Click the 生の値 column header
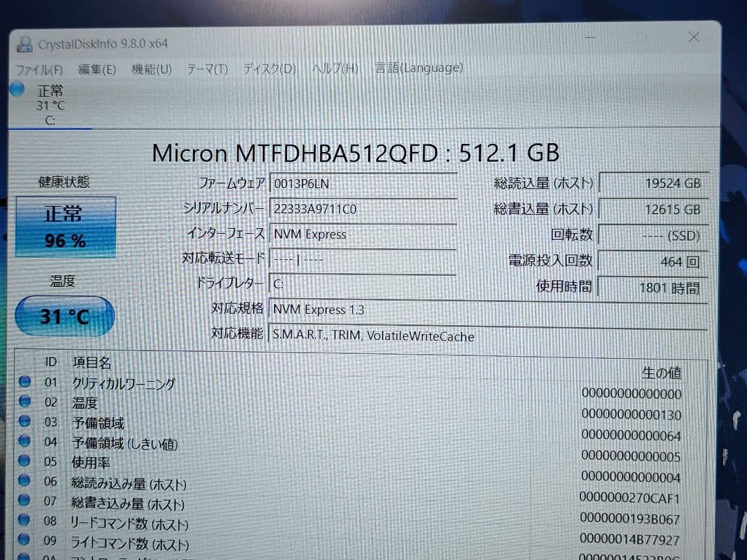 [x=661, y=373]
